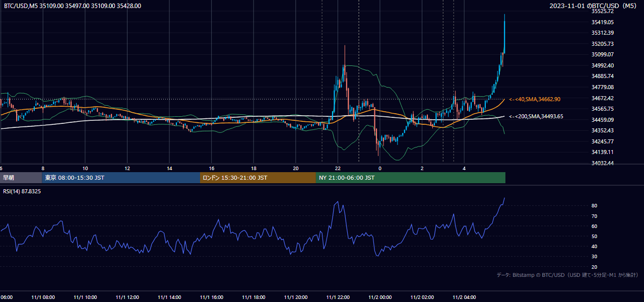Select the RSI scale value 80

(595, 206)
